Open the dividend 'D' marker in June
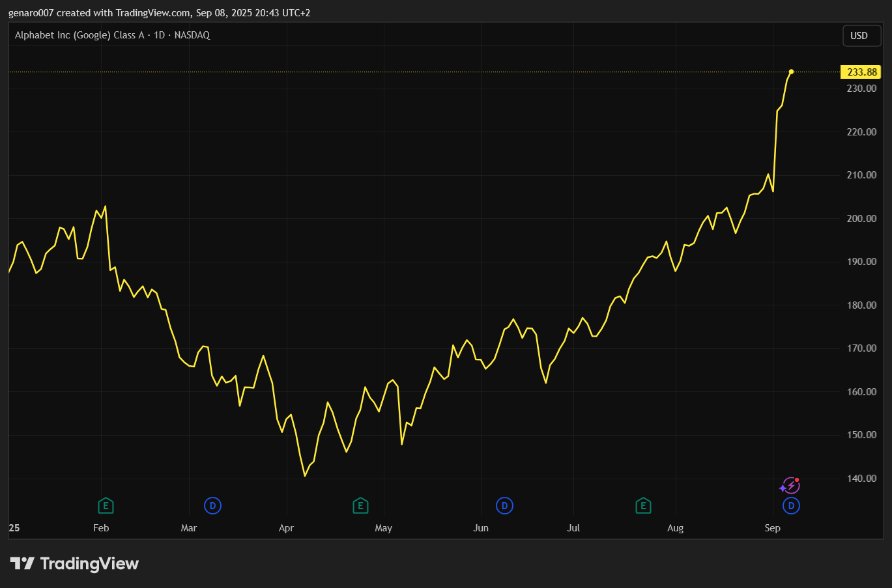Viewport: 892px width, 588px height. tap(504, 505)
